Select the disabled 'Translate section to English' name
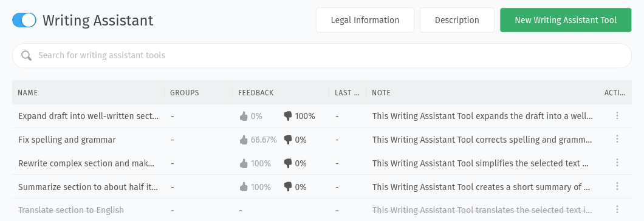Screen dimensions: 644x221 pyautogui.click(x=71, y=210)
